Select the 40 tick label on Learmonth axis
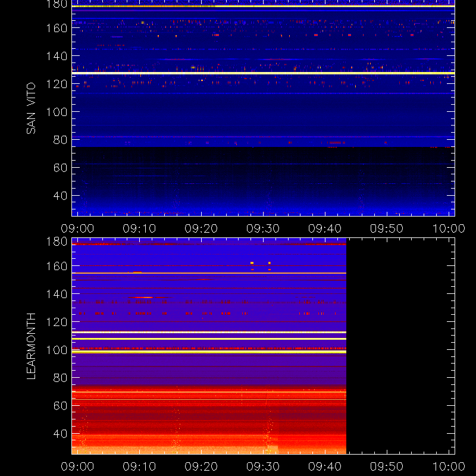This screenshot has width=476, height=476. pos(60,434)
